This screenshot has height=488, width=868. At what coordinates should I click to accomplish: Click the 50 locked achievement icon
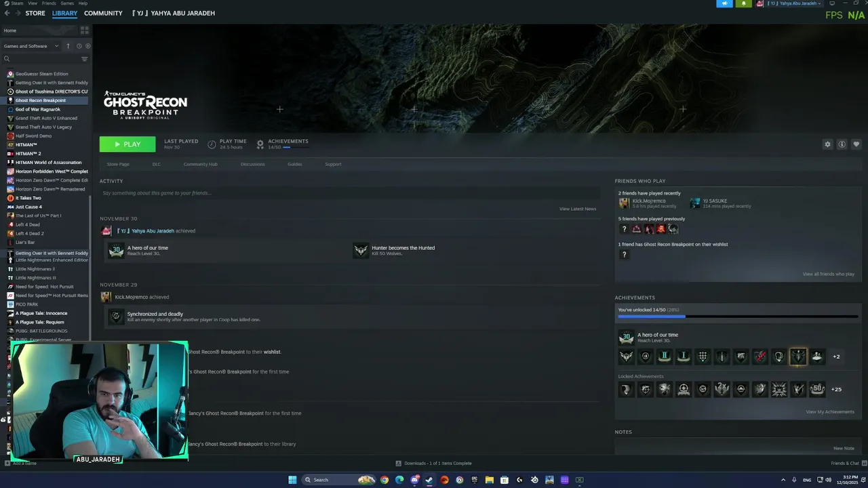pos(817,389)
